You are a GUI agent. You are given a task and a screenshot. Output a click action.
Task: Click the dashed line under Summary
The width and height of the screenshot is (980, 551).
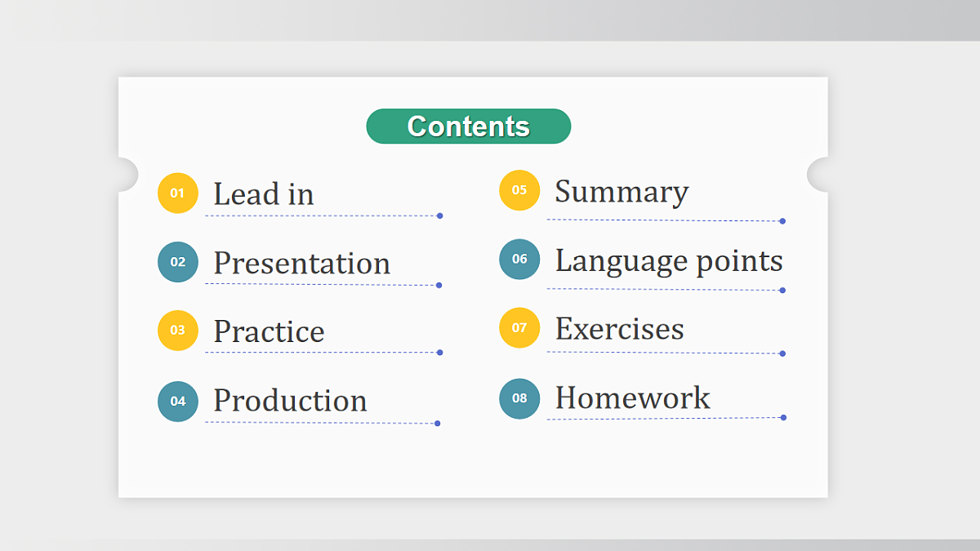coord(663,220)
